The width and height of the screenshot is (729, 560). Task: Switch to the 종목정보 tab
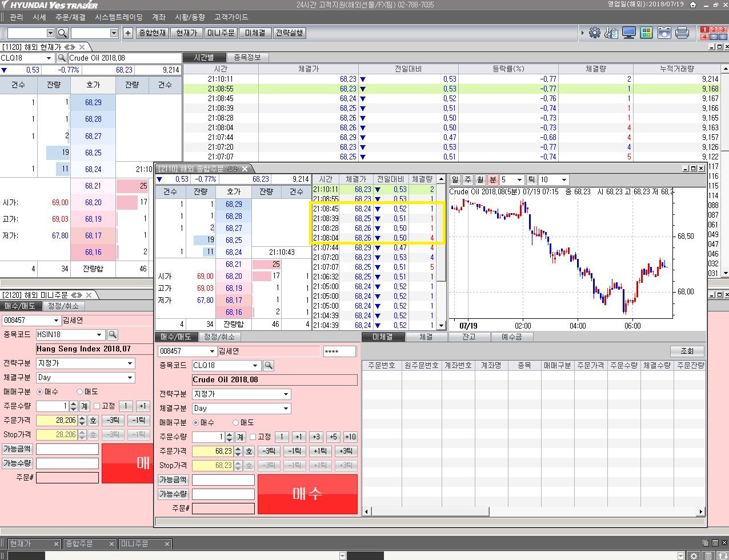click(247, 57)
